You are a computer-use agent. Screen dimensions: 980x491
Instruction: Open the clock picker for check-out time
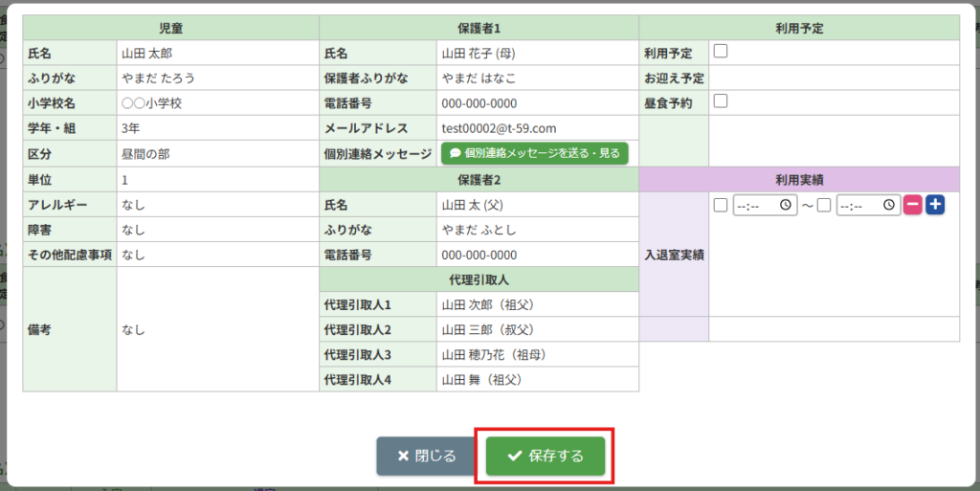point(889,205)
